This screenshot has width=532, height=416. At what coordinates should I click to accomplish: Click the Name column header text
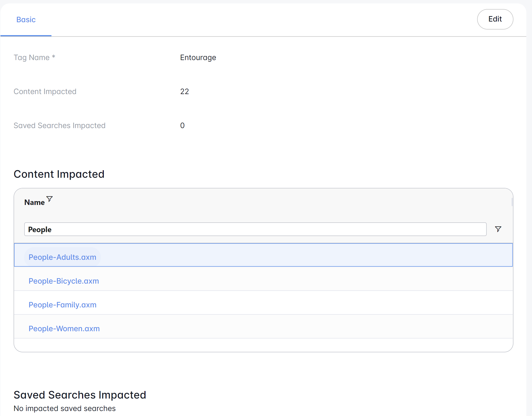coord(34,202)
